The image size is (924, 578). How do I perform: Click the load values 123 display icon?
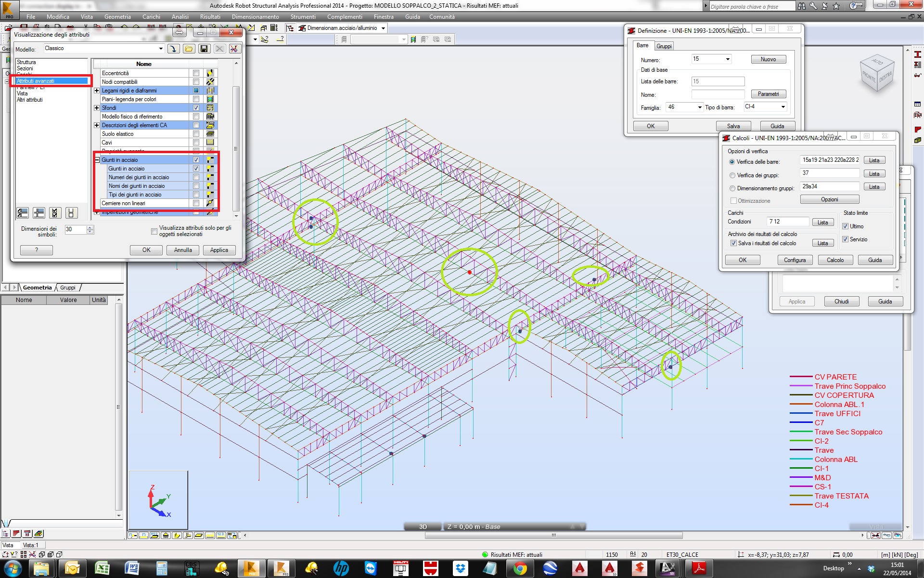tap(221, 535)
